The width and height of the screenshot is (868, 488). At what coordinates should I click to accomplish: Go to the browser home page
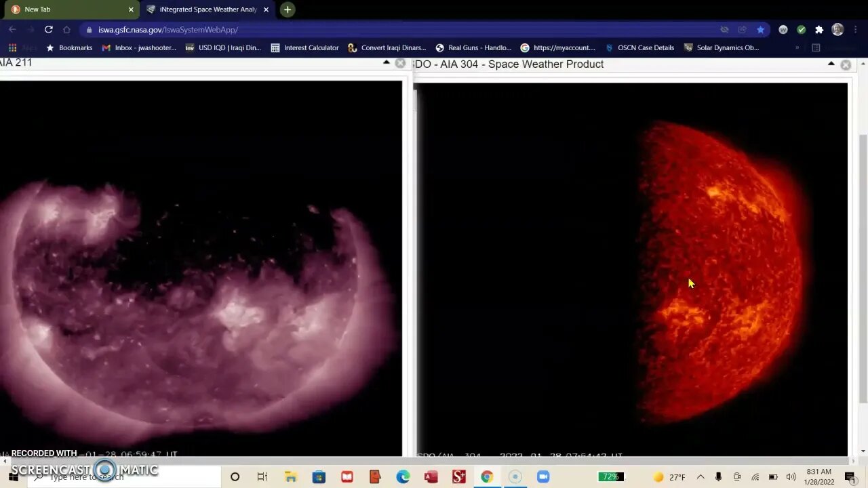click(66, 30)
